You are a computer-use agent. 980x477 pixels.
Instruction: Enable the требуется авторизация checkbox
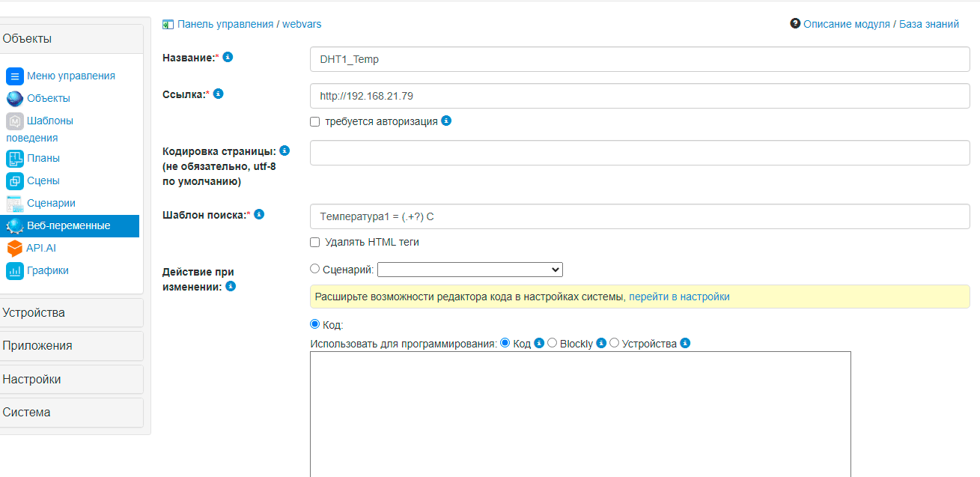(315, 121)
